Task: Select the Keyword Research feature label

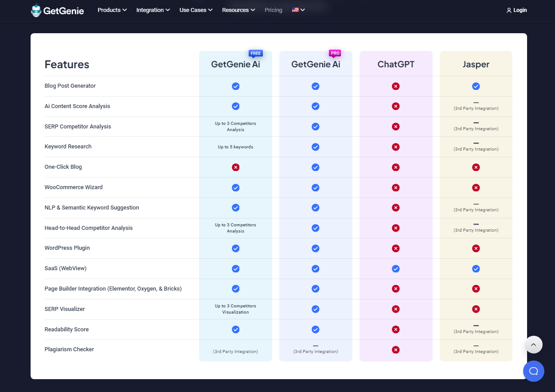Action: [x=68, y=147]
